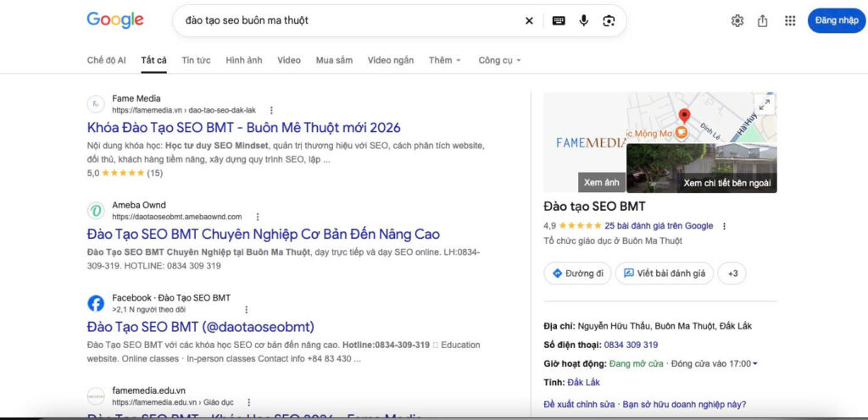The image size is (868, 420).
Task: Open 25 bài đánh giá trên Google link
Action: (659, 226)
